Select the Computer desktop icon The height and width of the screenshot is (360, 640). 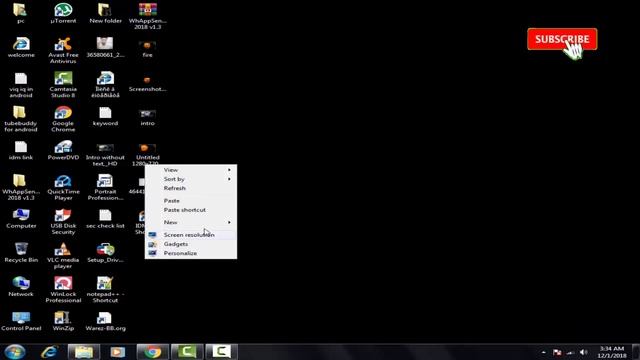[x=21, y=219]
